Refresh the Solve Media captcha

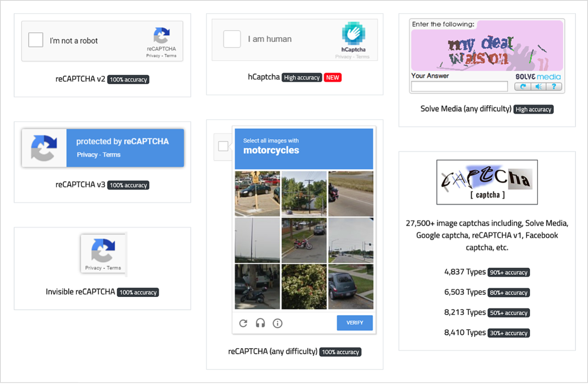click(x=522, y=86)
